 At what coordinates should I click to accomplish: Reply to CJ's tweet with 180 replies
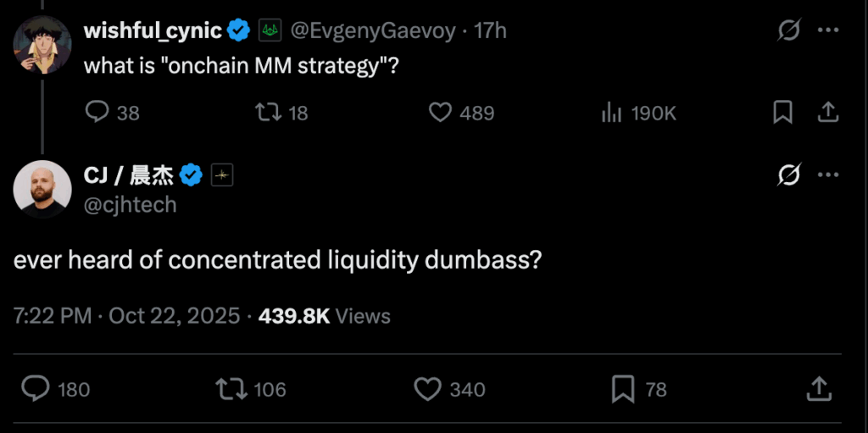(x=36, y=389)
